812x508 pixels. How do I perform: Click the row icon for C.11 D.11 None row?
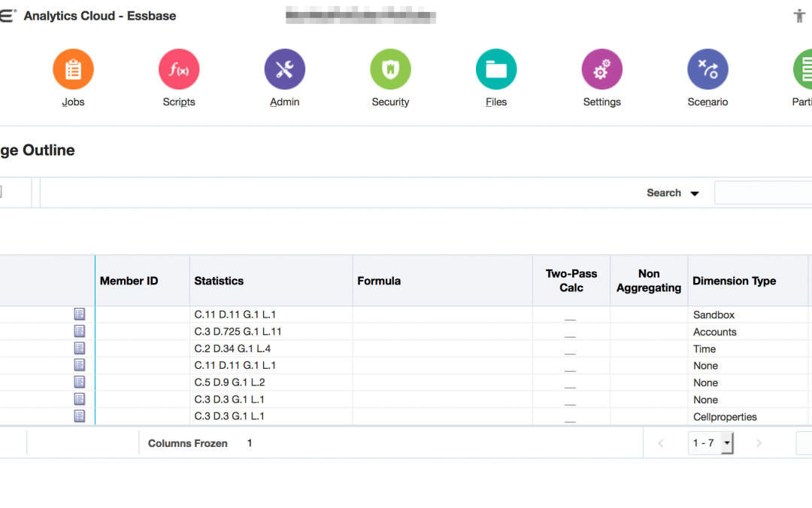pos(79,365)
